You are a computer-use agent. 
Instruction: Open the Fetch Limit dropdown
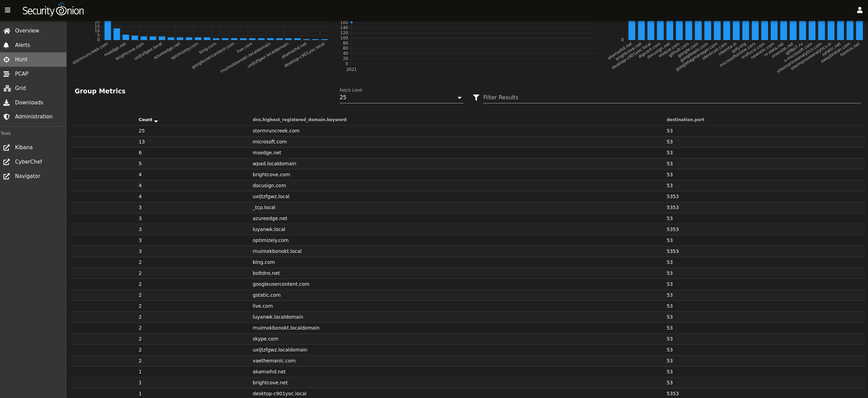(401, 98)
